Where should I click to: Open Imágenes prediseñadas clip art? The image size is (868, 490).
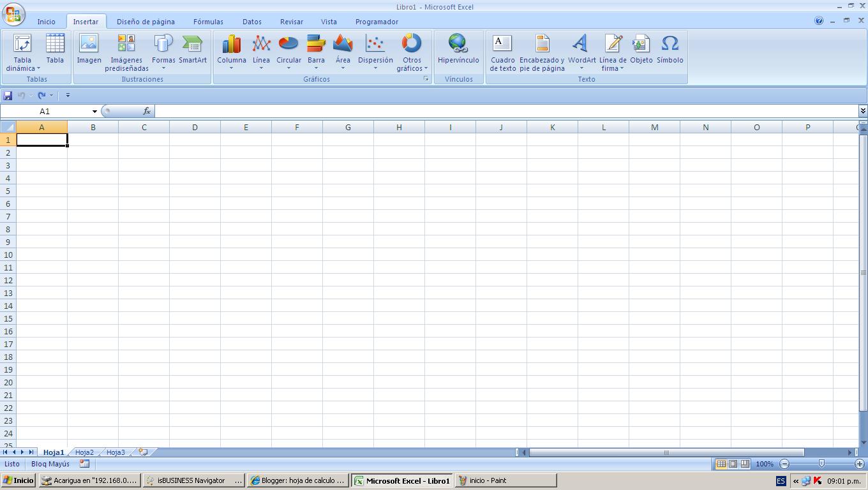click(126, 52)
